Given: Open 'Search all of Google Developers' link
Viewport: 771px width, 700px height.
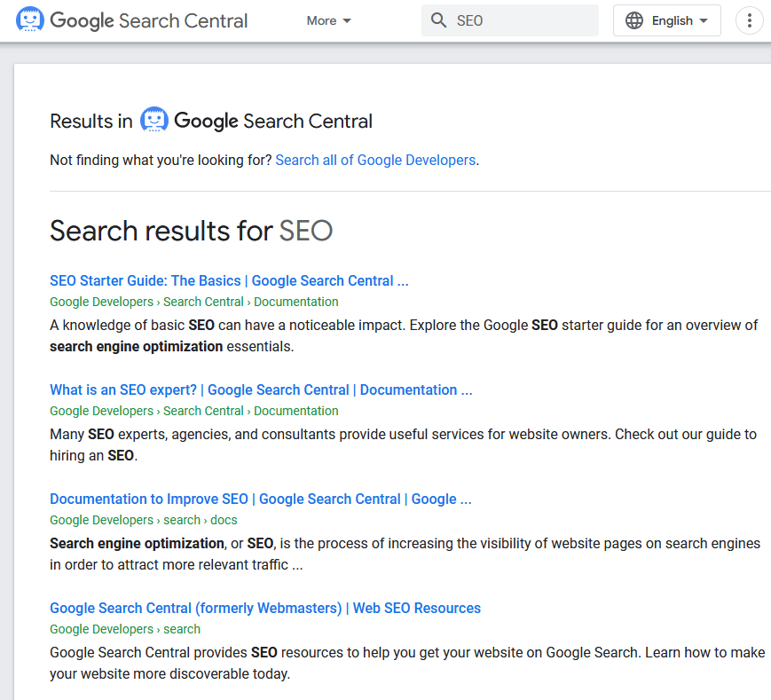Looking at the screenshot, I should pyautogui.click(x=375, y=161).
